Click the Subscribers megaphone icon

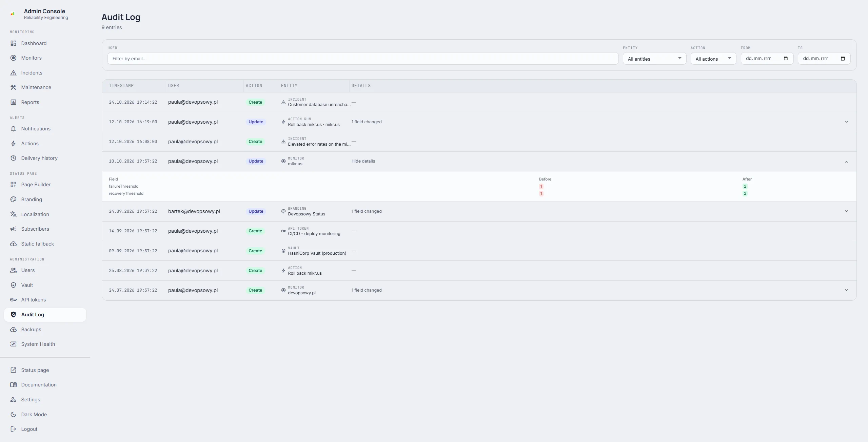[x=13, y=229]
